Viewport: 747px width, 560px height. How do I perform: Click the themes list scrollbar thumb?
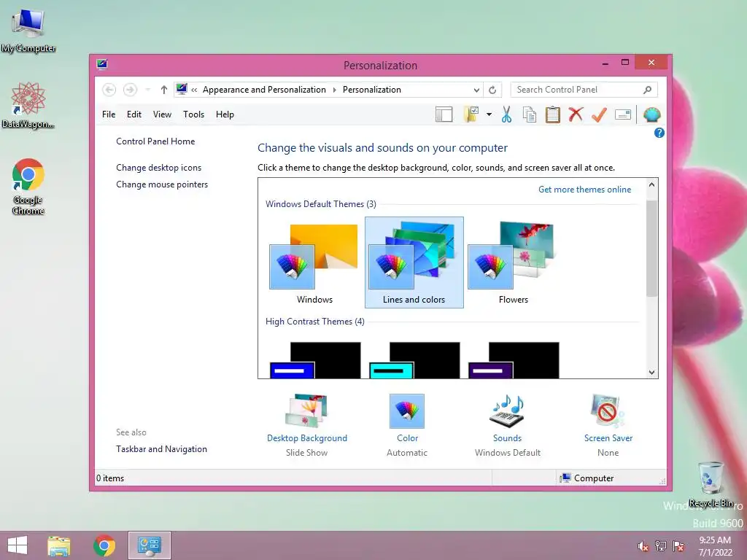(651, 248)
